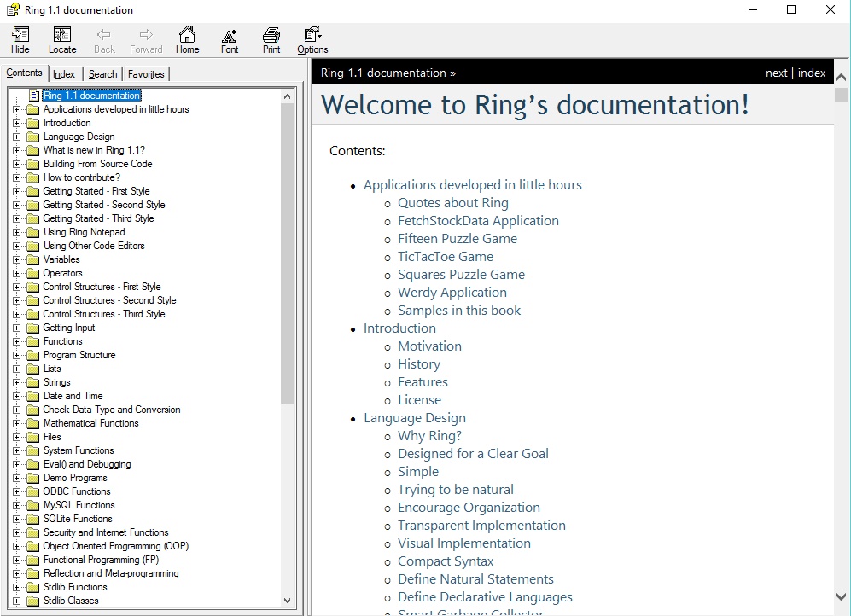Click the folder icon next to Language Design
The height and width of the screenshot is (616, 851).
(33, 137)
